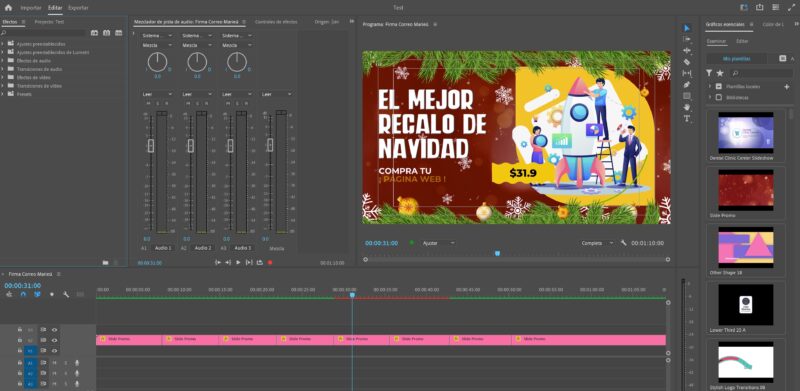Open Program monitor settings wrench
800x391 pixels.
click(623, 243)
